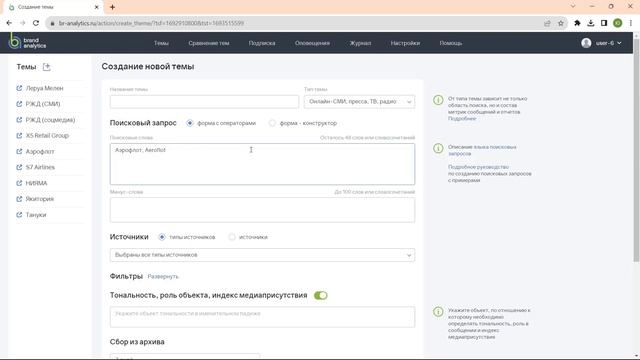Image resolution: width=640 pixels, height=360 pixels.
Task: Open a new browser tab
Action: click(x=112, y=7)
